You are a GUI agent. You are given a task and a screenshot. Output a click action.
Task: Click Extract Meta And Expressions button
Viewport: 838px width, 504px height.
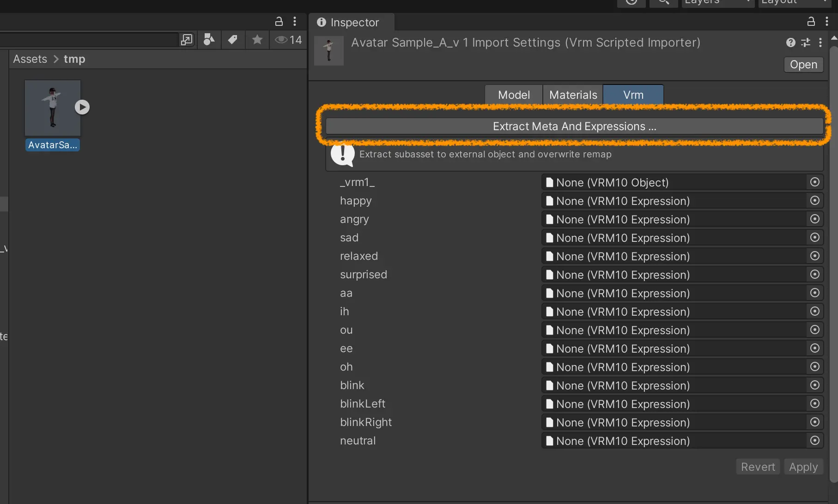574,126
